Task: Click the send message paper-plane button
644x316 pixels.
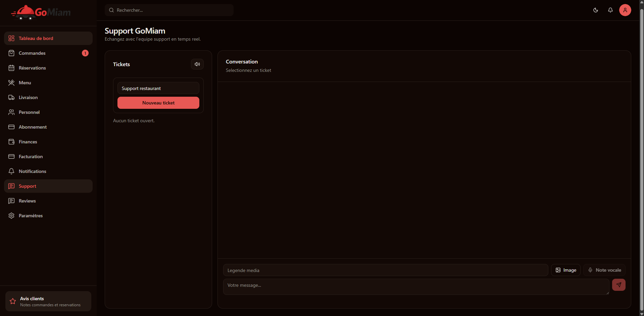Action: pos(619,285)
